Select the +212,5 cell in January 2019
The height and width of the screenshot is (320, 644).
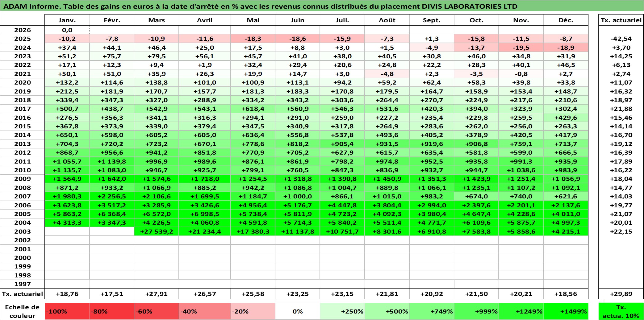[67, 91]
